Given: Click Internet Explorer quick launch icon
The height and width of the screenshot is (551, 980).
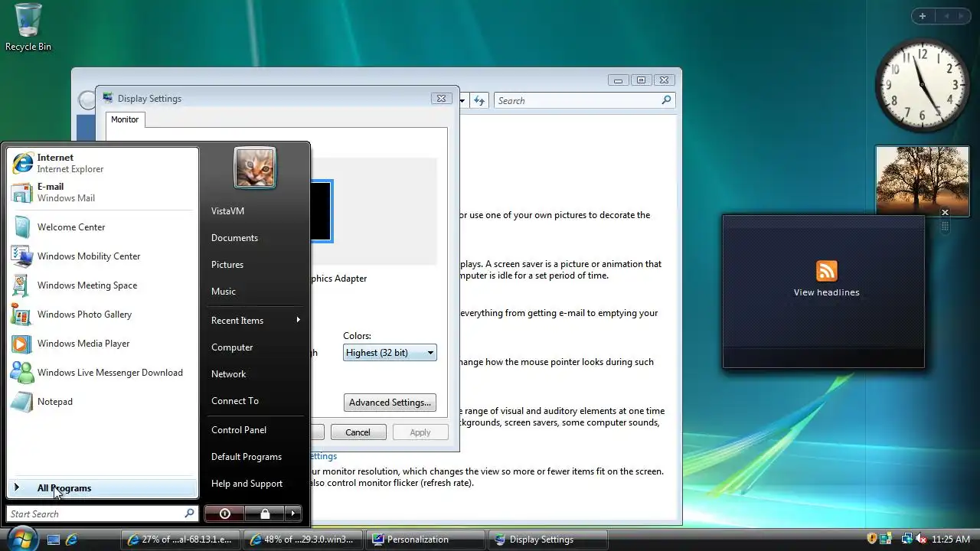Looking at the screenshot, I should tap(72, 540).
